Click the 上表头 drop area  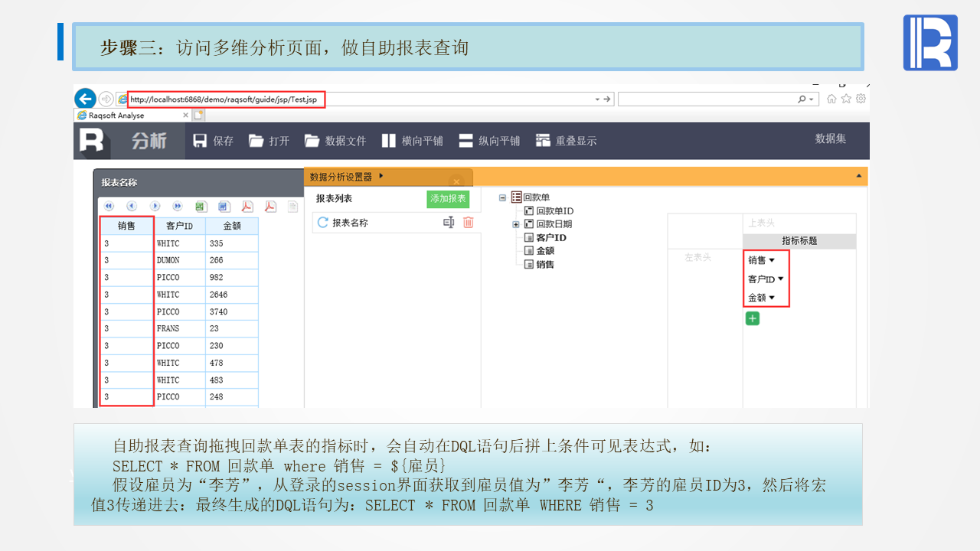click(x=799, y=223)
